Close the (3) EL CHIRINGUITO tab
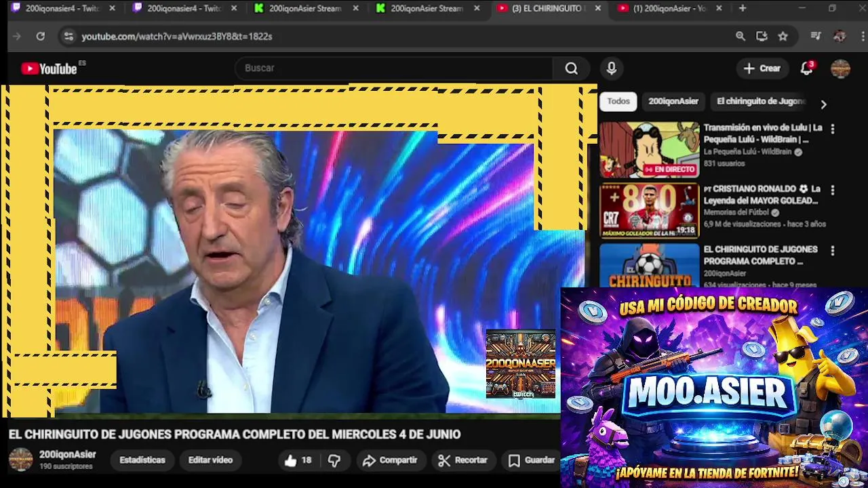 click(597, 8)
